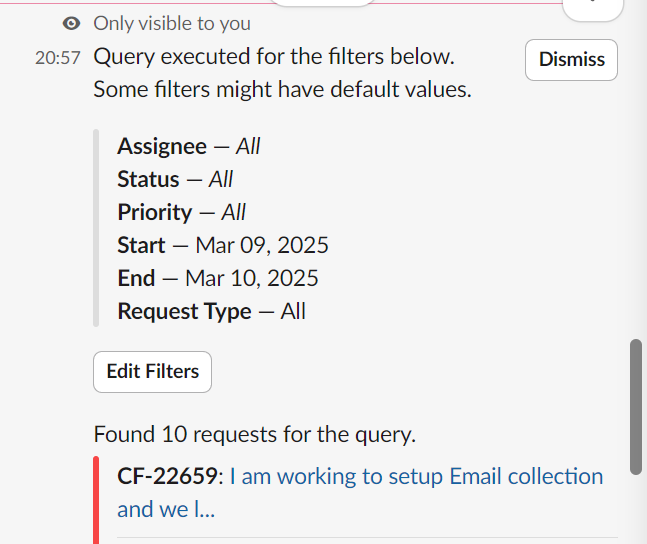This screenshot has height=544, width=647.
Task: Select the 'Assignee — All' filter line
Action: [188, 146]
